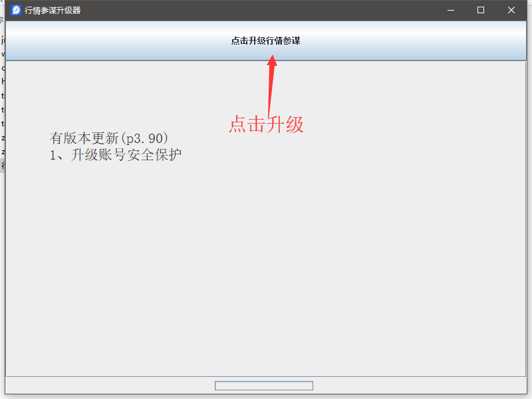532x399 pixels.
Task: Select the background list item starting with v
Action: pyautogui.click(x=2, y=55)
